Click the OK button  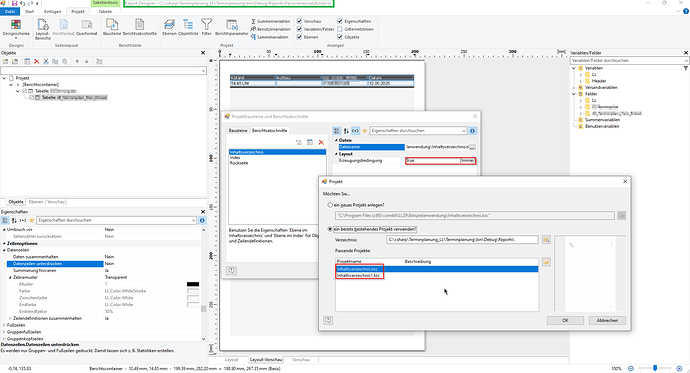pyautogui.click(x=565, y=321)
